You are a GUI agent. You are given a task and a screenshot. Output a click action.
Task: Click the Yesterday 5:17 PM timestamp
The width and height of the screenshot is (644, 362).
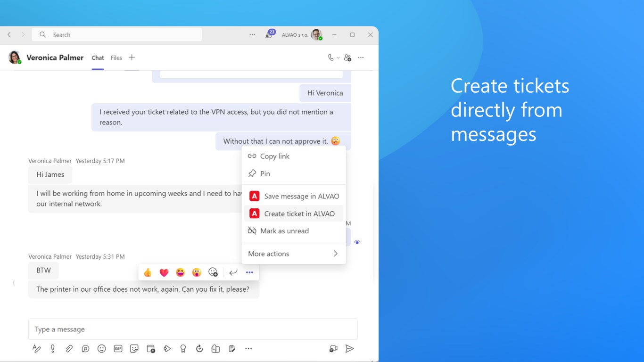(x=100, y=161)
